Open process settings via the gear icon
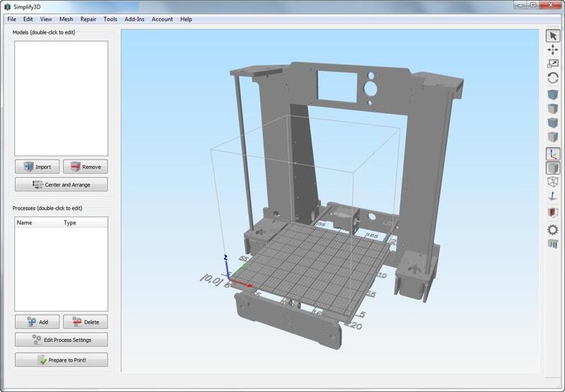565x392 pixels. [553, 230]
